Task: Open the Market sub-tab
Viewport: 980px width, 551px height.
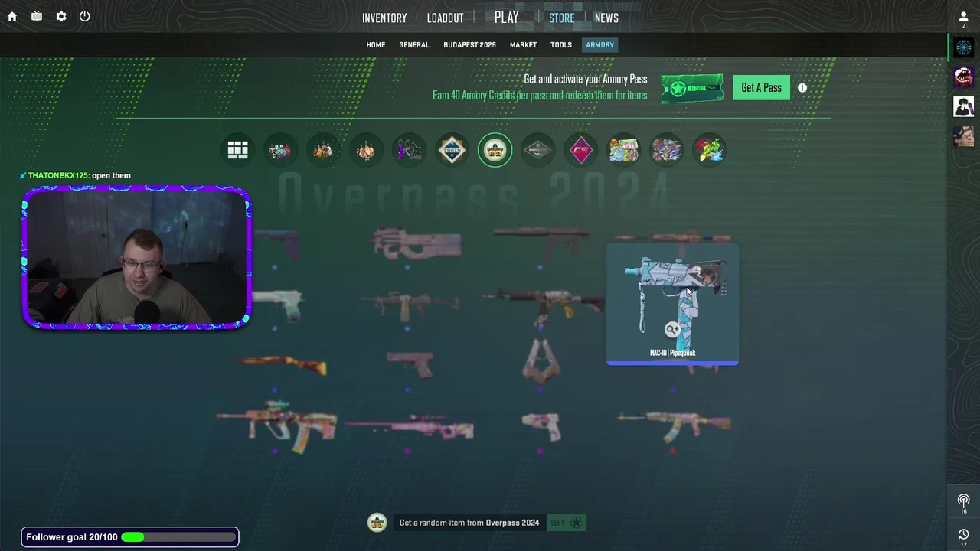Action: [523, 45]
